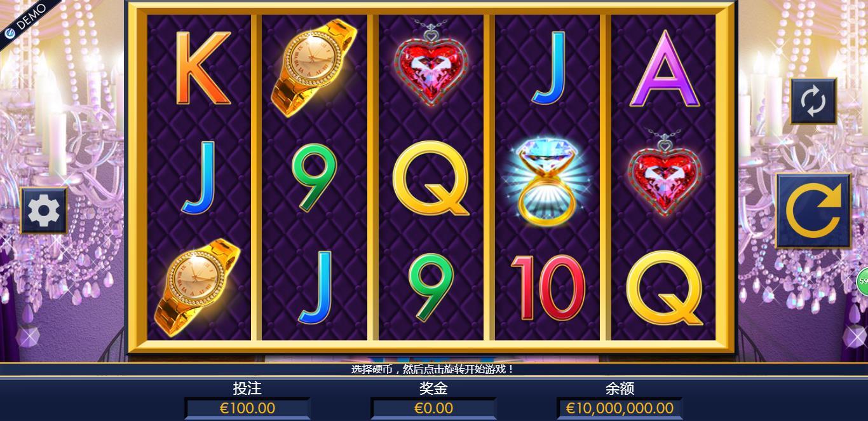Click the large golden spin arrow button
The image size is (868, 421).
[x=814, y=210]
